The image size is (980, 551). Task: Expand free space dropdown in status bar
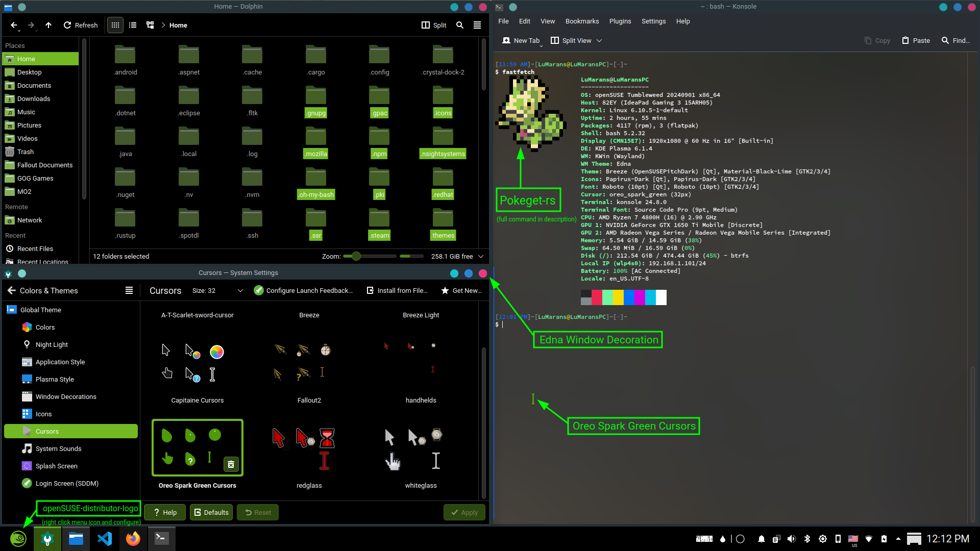(481, 256)
